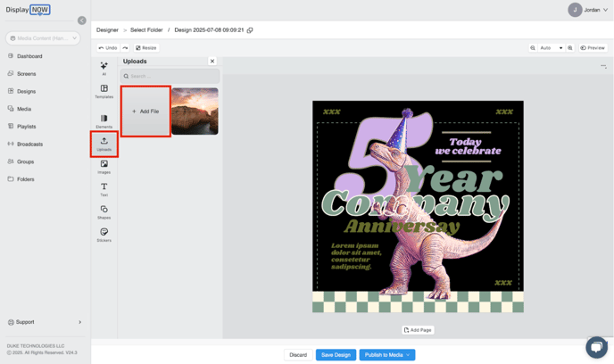The image size is (614, 364).
Task: Click the Select Folder breadcrumb
Action: pyautogui.click(x=146, y=30)
